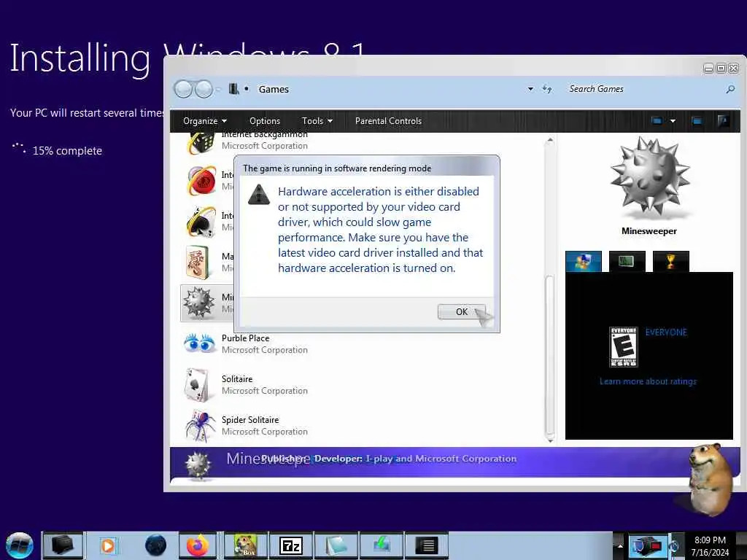Click the change view icon
747x560 pixels.
pyautogui.click(x=657, y=121)
